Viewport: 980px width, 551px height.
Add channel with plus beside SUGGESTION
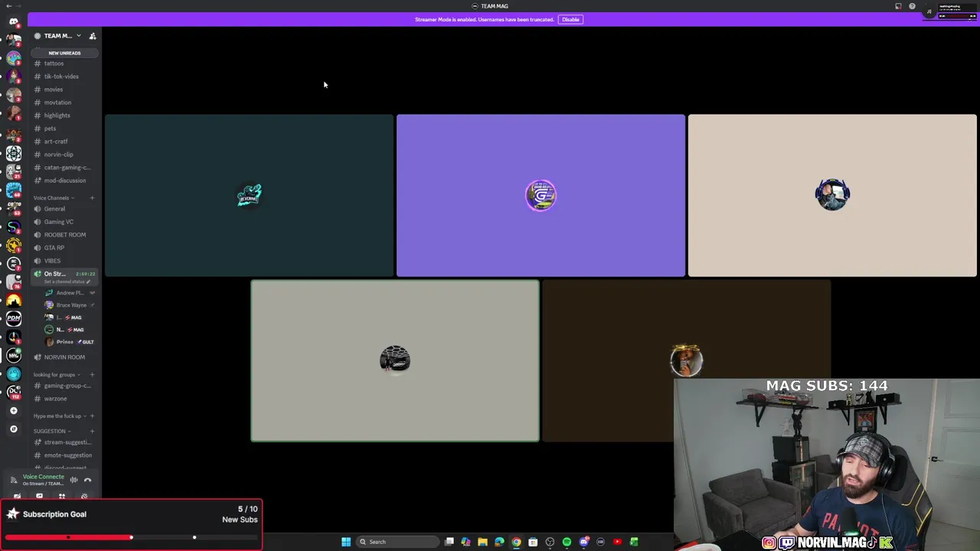point(92,431)
